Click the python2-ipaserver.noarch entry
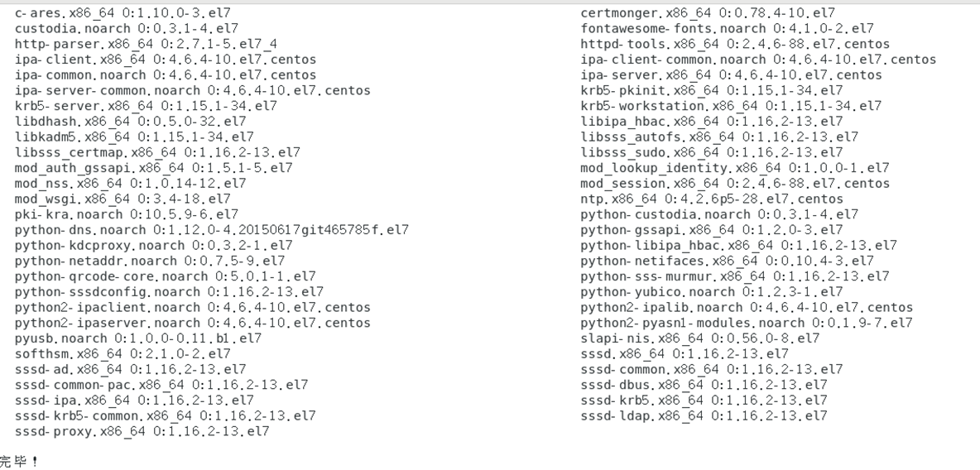Viewport: 980px width, 470px height. pyautogui.click(x=193, y=323)
